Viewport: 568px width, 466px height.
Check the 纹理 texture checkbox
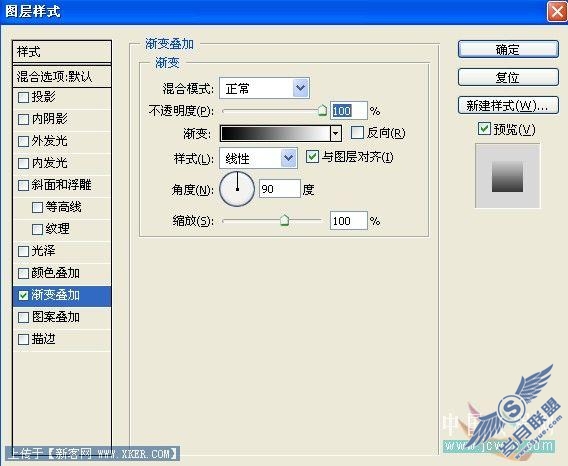point(37,229)
